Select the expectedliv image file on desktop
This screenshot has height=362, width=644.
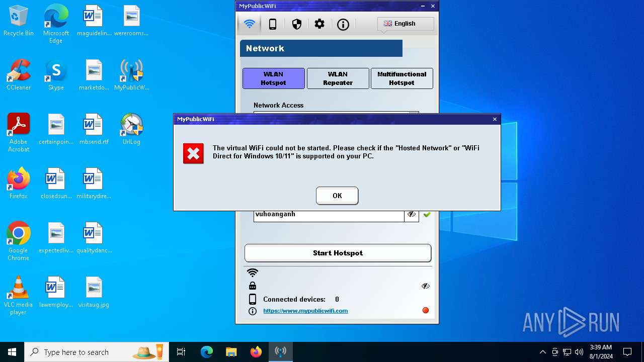(x=56, y=238)
